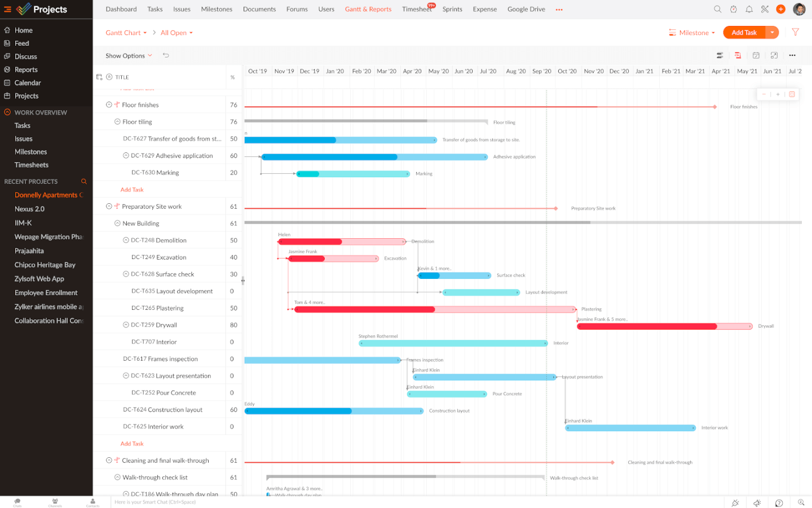Open Reports in the sidebar
This screenshot has height=508, width=812.
coord(26,69)
